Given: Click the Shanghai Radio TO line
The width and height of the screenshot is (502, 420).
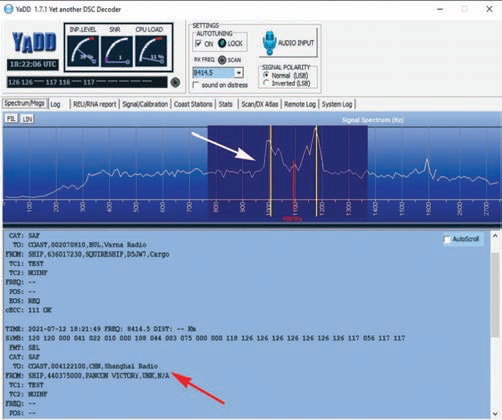Looking at the screenshot, I should [85, 366].
